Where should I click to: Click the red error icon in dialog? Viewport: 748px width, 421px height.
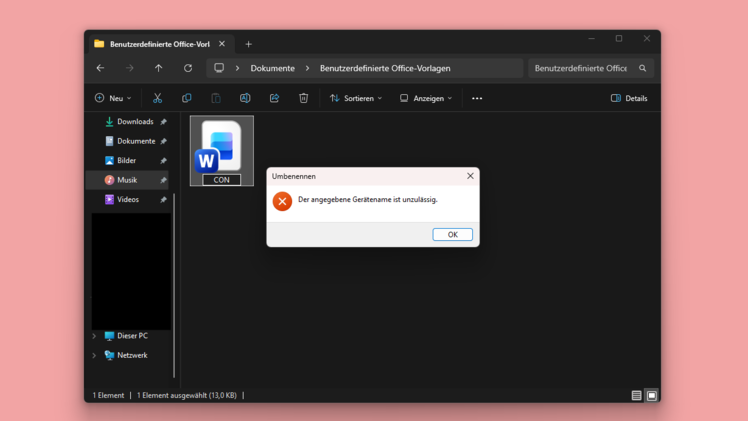pyautogui.click(x=282, y=201)
